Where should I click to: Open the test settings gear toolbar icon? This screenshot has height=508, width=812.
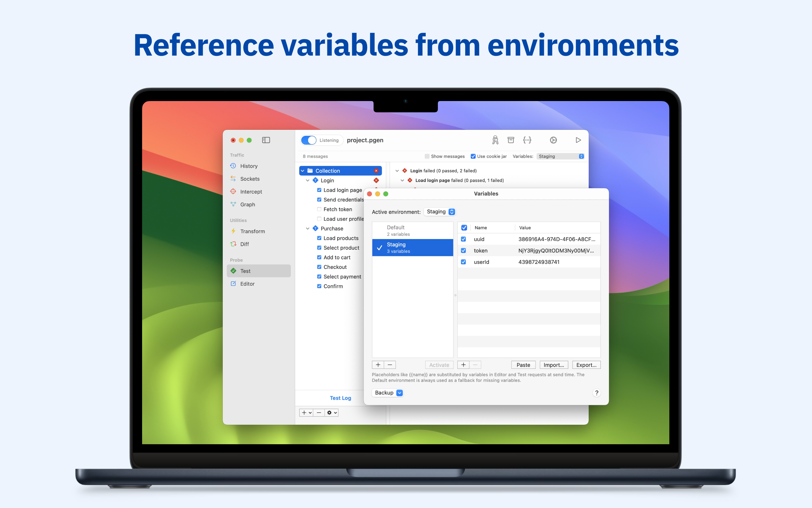tap(553, 140)
